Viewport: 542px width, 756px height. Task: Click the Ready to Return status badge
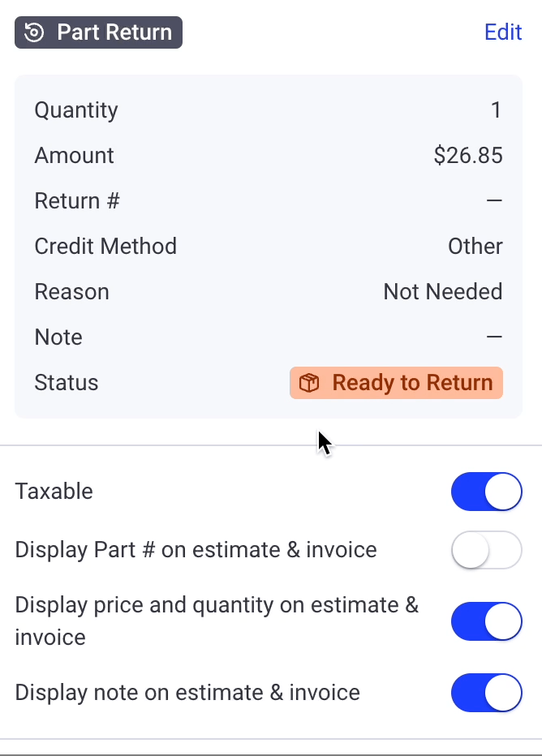pos(396,383)
